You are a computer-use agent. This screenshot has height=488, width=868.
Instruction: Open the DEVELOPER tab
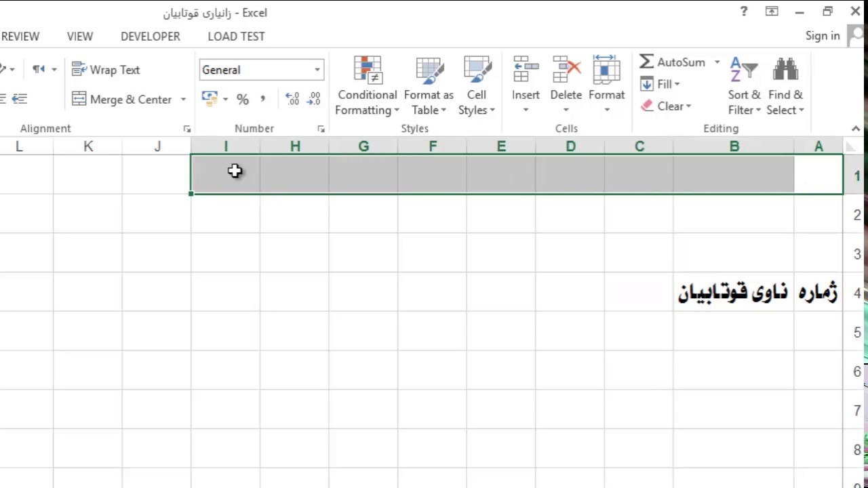[x=151, y=37]
